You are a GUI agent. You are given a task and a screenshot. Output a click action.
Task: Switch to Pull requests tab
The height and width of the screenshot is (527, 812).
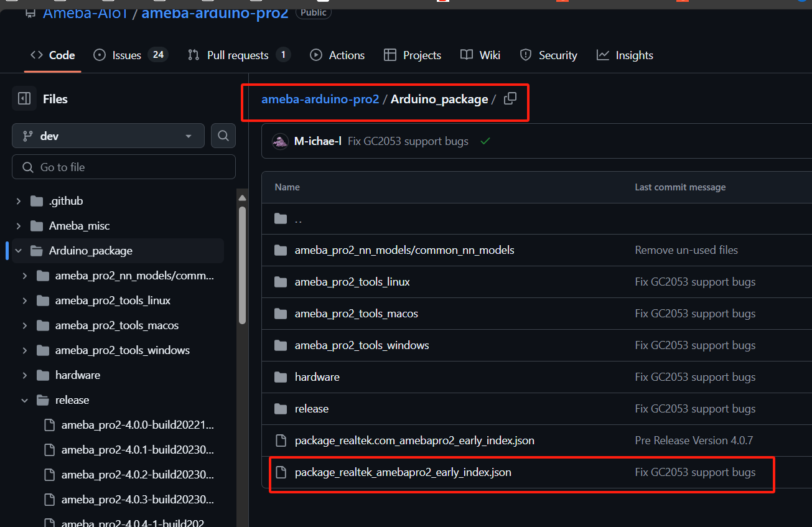point(239,55)
